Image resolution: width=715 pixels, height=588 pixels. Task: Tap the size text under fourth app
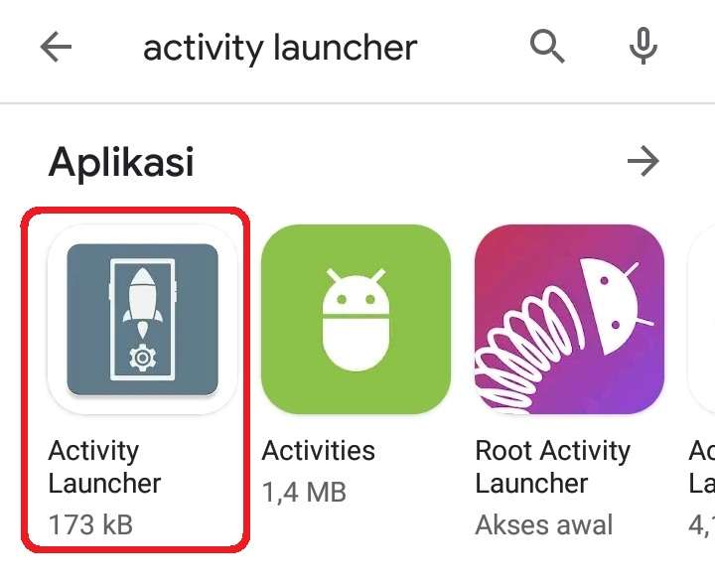pyautogui.click(x=702, y=524)
